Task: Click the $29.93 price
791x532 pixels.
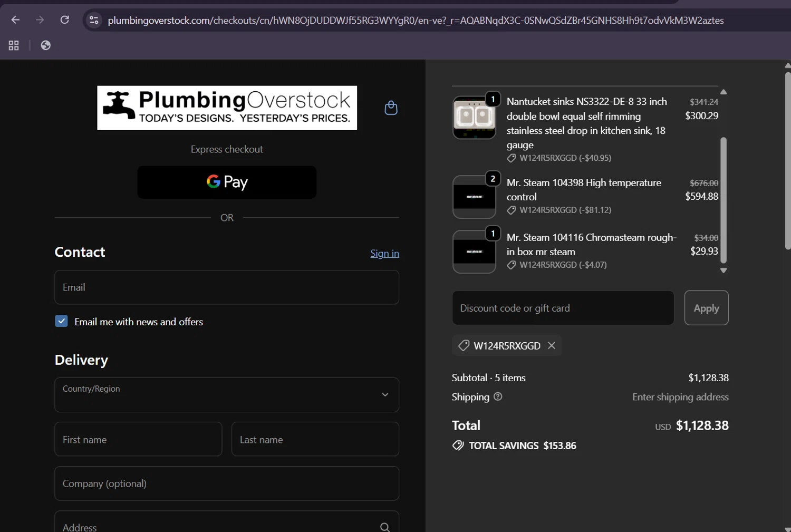Action: (704, 251)
